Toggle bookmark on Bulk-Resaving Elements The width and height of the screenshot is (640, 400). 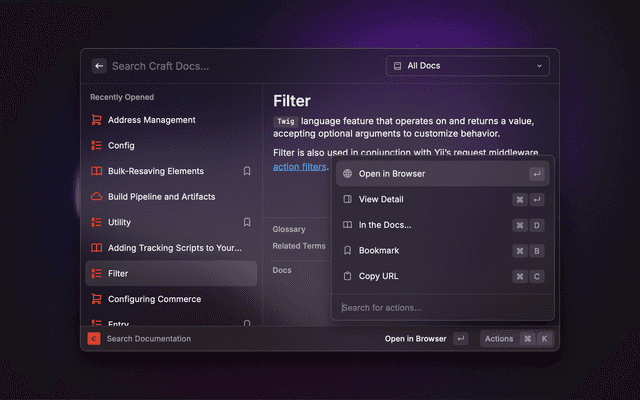point(247,171)
